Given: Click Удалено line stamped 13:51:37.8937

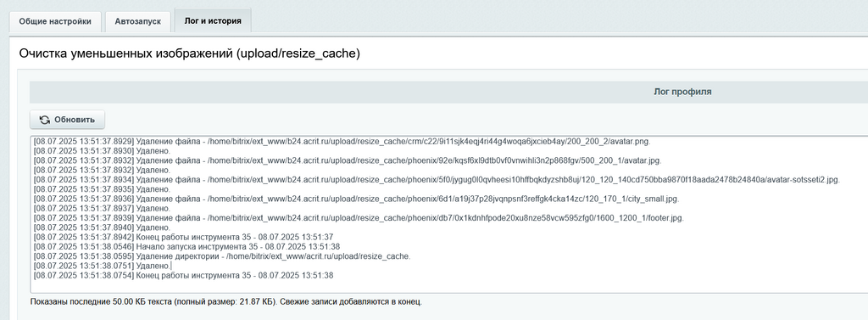Looking at the screenshot, I should [x=102, y=209].
